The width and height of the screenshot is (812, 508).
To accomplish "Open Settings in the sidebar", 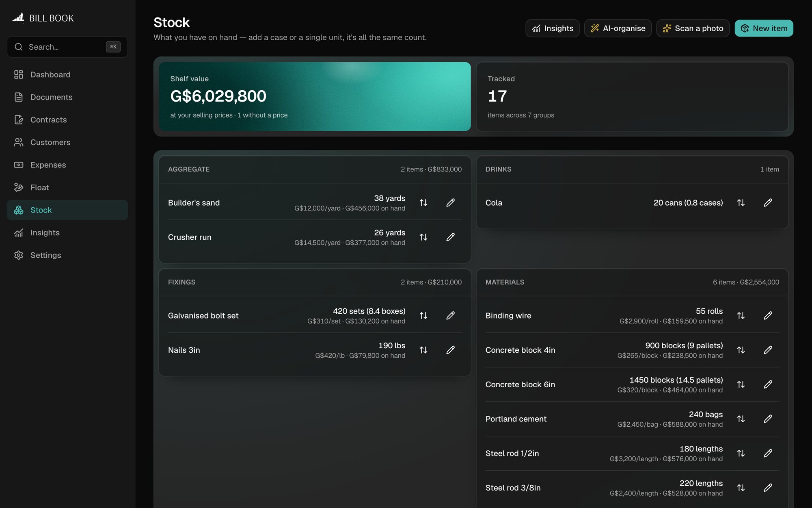I will click(x=67, y=255).
